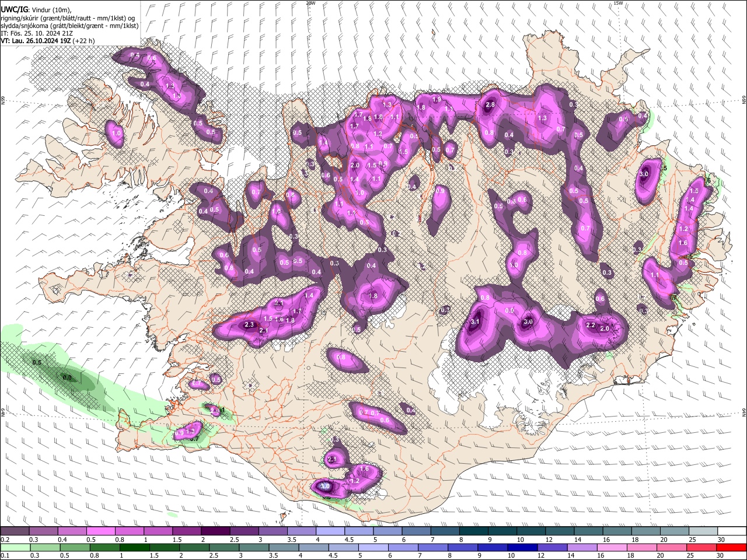This screenshot has height=560, width=747.
Task: Click the '0.2' label under top legend row
Action: [x=5, y=540]
